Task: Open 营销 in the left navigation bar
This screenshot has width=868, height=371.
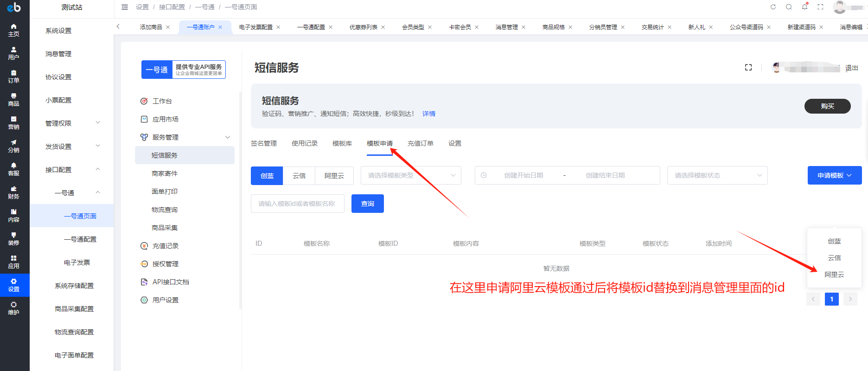Action: tap(13, 123)
